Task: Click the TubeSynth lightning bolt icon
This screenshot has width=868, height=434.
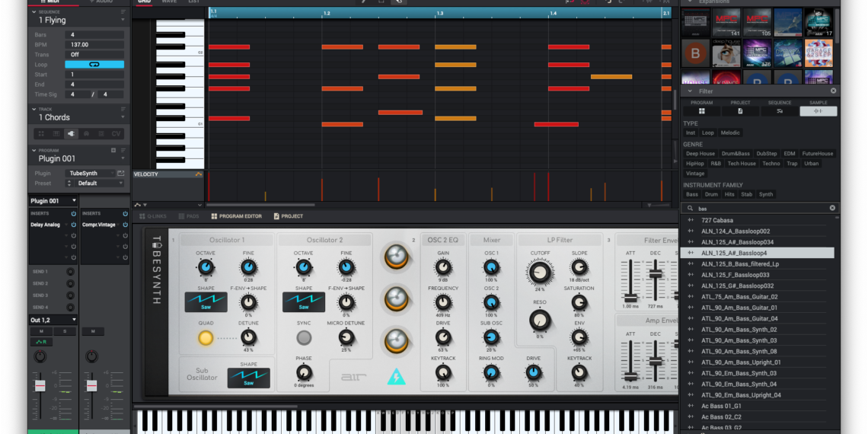Action: point(397,376)
